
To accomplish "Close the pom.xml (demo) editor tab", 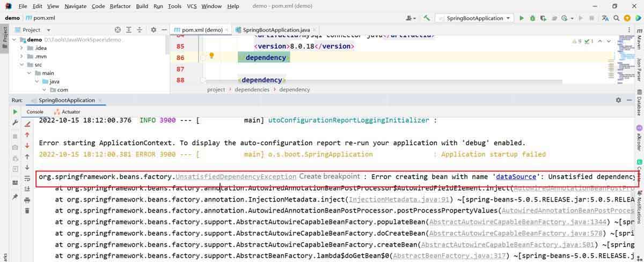I will tap(228, 30).
